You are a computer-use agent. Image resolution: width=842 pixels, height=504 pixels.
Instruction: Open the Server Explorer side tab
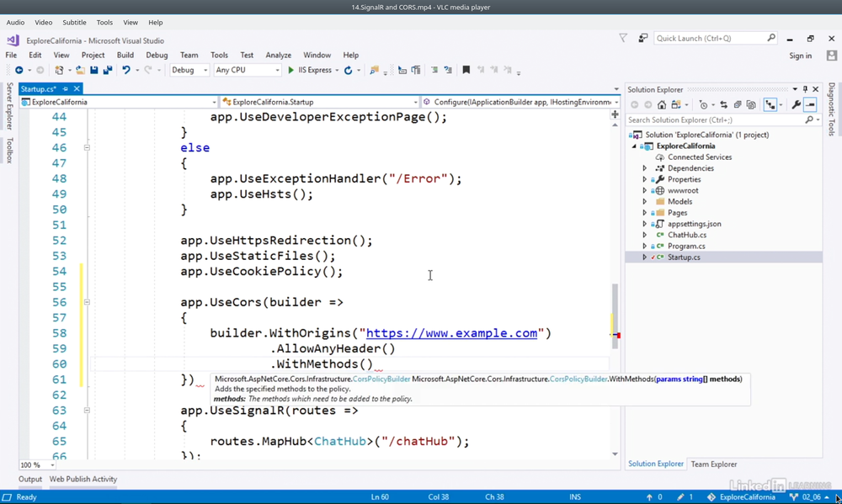tap(9, 106)
